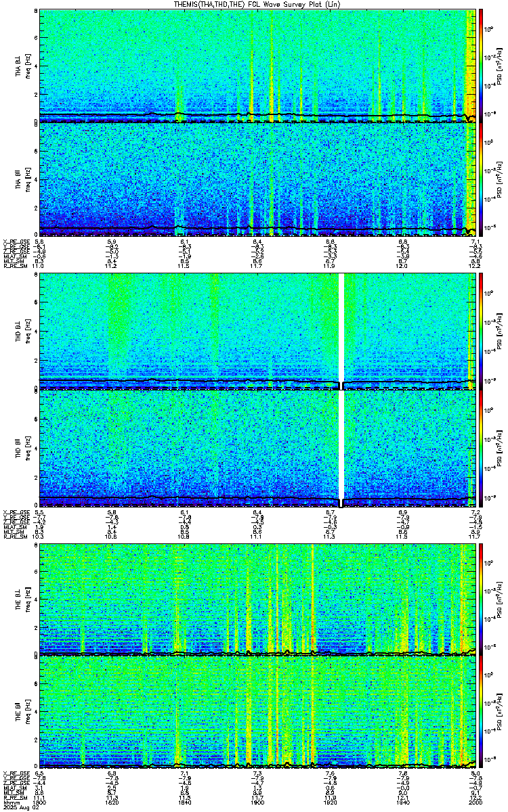Viewport: 508px width, 812px height.
Task: Click the PSD color bar beside THA B⊥
Action: pos(481,65)
